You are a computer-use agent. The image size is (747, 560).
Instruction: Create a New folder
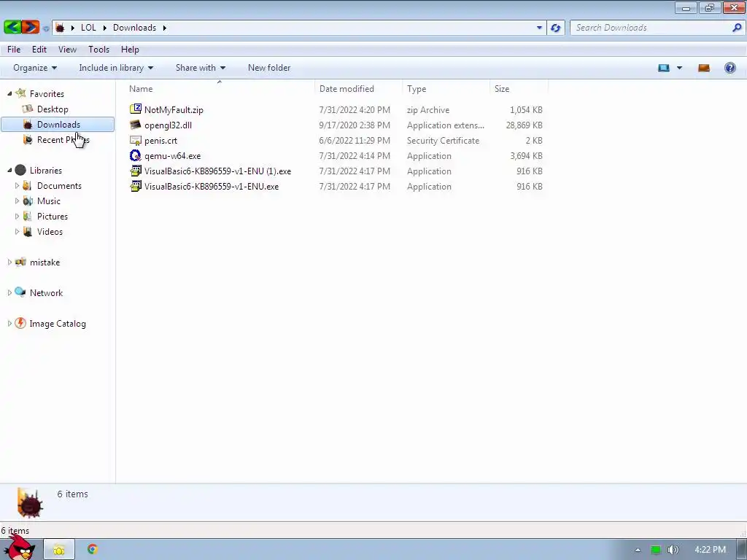(269, 68)
